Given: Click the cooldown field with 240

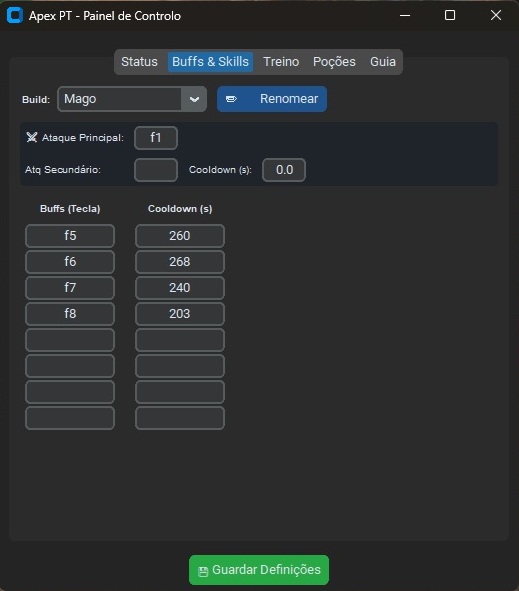Looking at the screenshot, I should pyautogui.click(x=180, y=288).
